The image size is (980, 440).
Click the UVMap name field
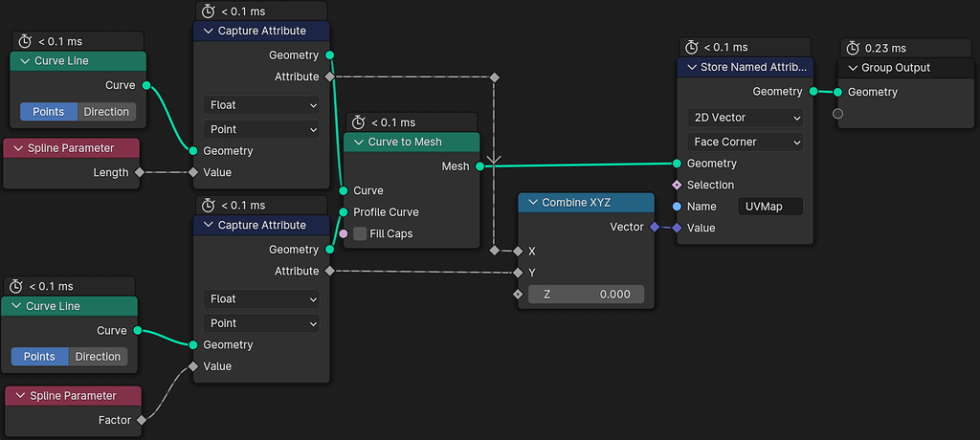click(x=769, y=207)
